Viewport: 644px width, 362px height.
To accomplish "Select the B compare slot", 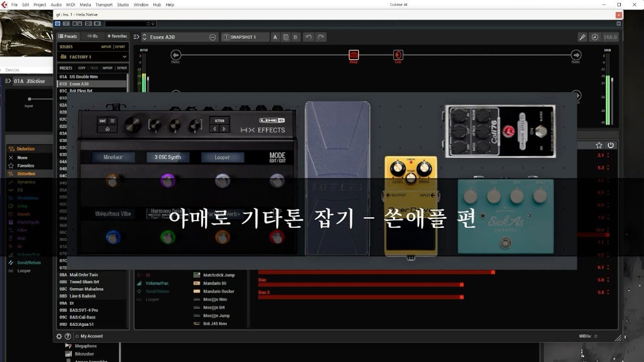I will [295, 37].
